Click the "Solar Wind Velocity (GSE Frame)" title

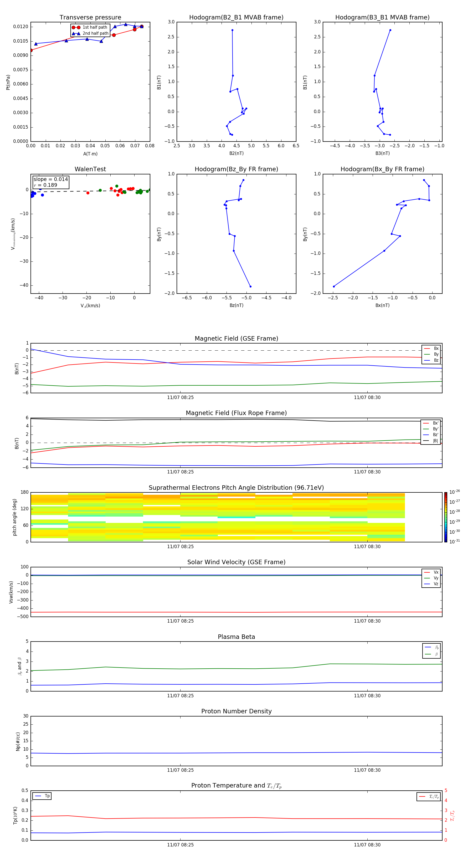tap(236, 562)
